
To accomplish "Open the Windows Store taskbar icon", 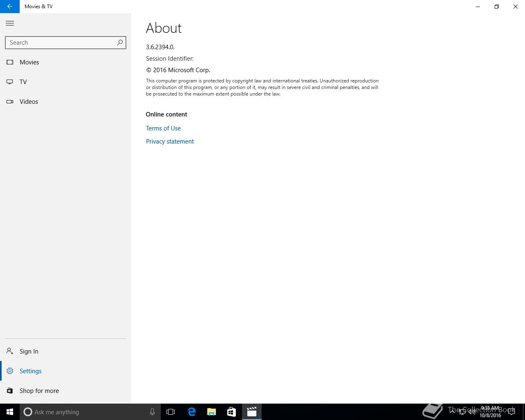I will (x=231, y=412).
